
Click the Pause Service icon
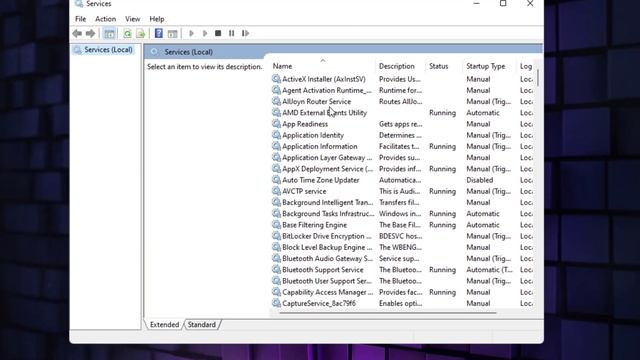(x=231, y=33)
